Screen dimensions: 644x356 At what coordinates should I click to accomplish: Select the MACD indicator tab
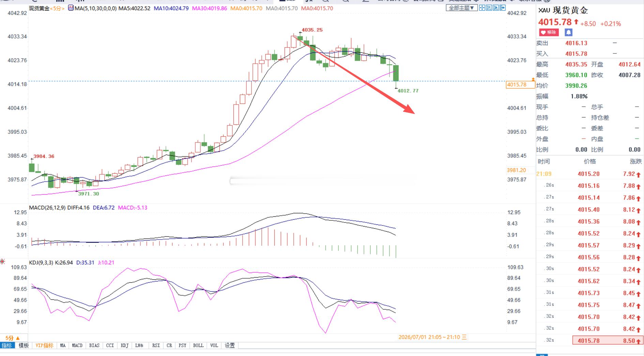click(77, 345)
